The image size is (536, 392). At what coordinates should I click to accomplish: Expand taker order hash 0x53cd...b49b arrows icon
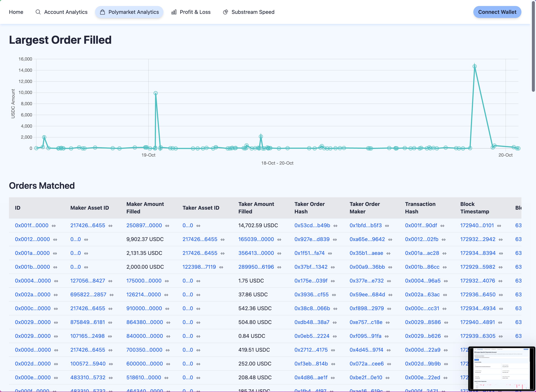tap(335, 226)
